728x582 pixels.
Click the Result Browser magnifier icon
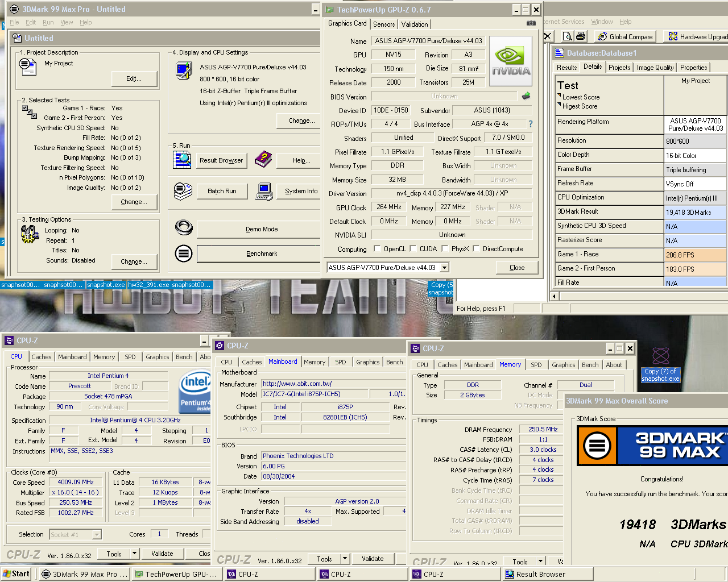[182, 160]
